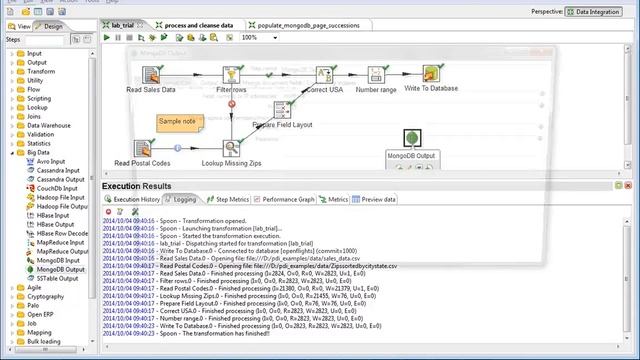
Task: Click the Number range step icon
Action: click(376, 75)
